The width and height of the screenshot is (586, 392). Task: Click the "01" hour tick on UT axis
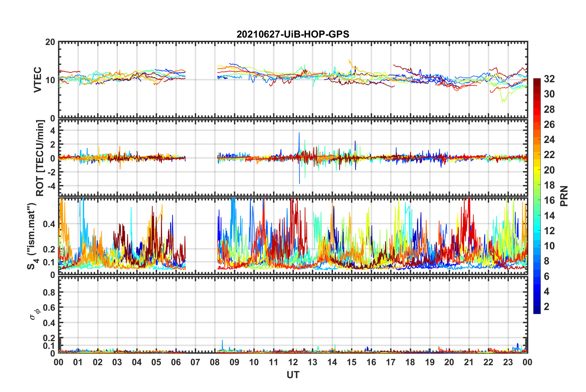click(78, 362)
